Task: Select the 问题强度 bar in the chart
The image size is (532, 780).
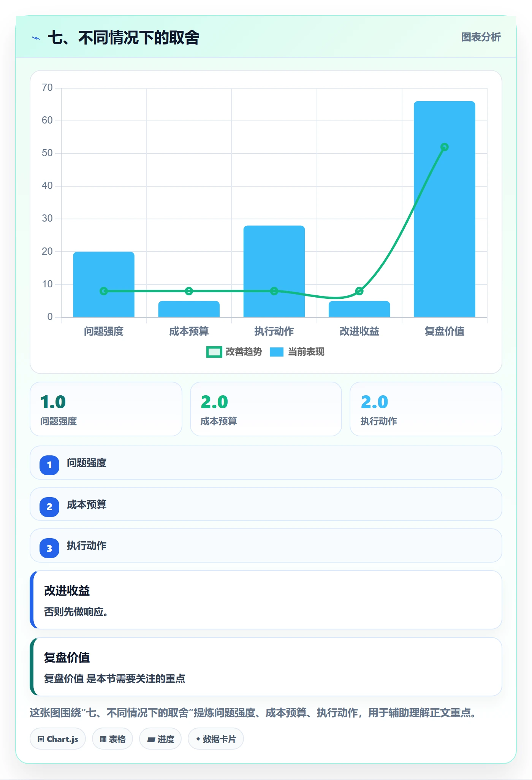Action: click(104, 284)
